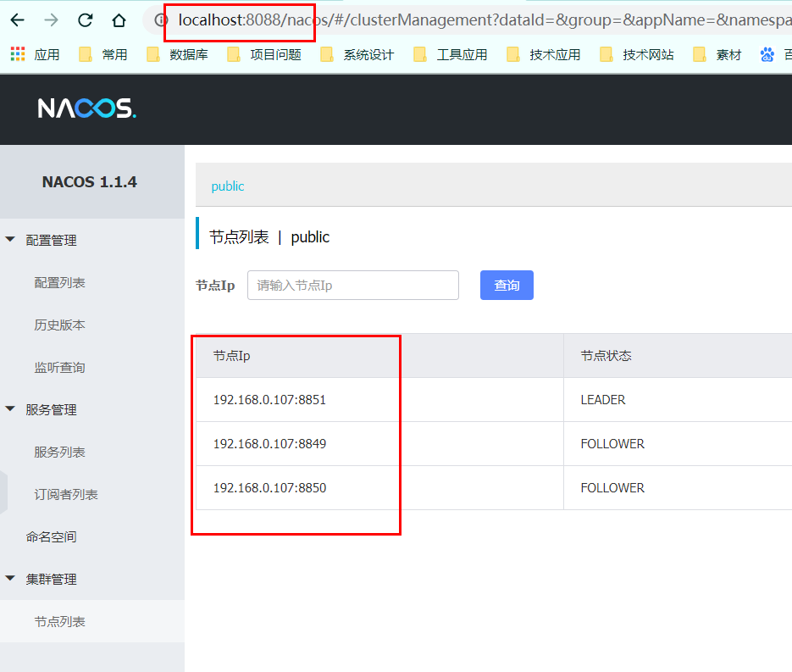This screenshot has width=792, height=672.
Task: Click the browser forward arrow
Action: [x=51, y=20]
